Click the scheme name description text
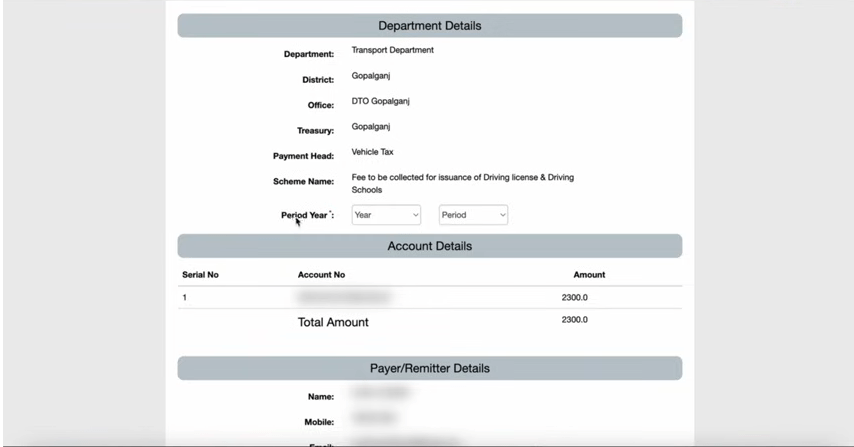854x447 pixels. pos(462,183)
